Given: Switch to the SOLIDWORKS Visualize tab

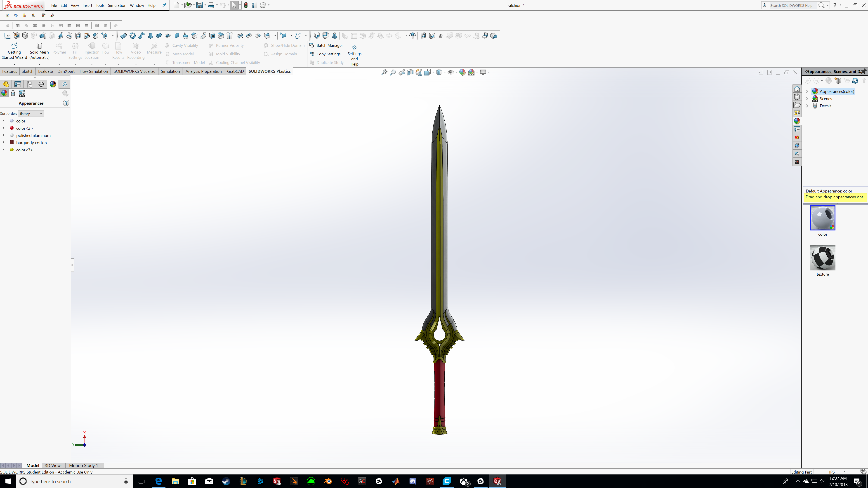Looking at the screenshot, I should point(134,71).
